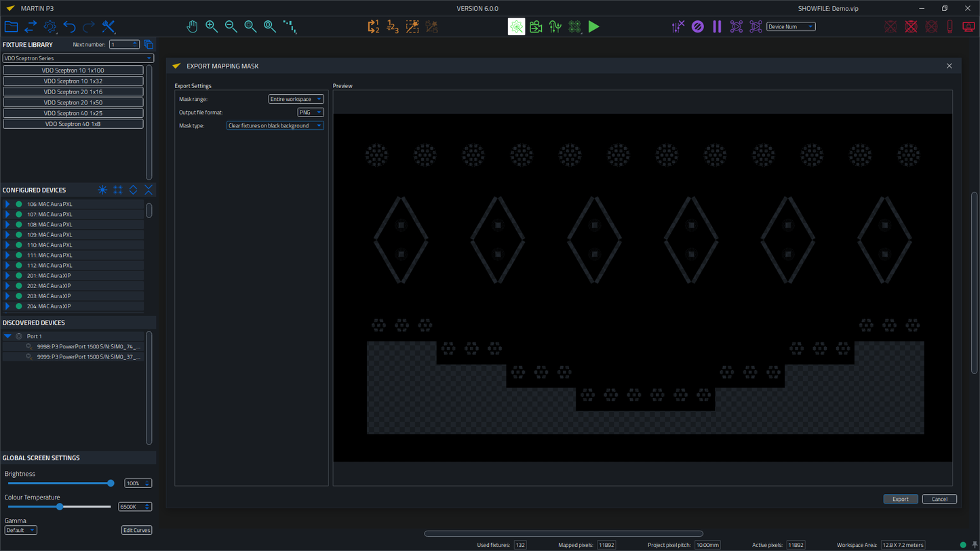Toggle green status dot of 204: MAC Aura XIP
Image resolution: width=980 pixels, height=551 pixels.
click(x=19, y=306)
